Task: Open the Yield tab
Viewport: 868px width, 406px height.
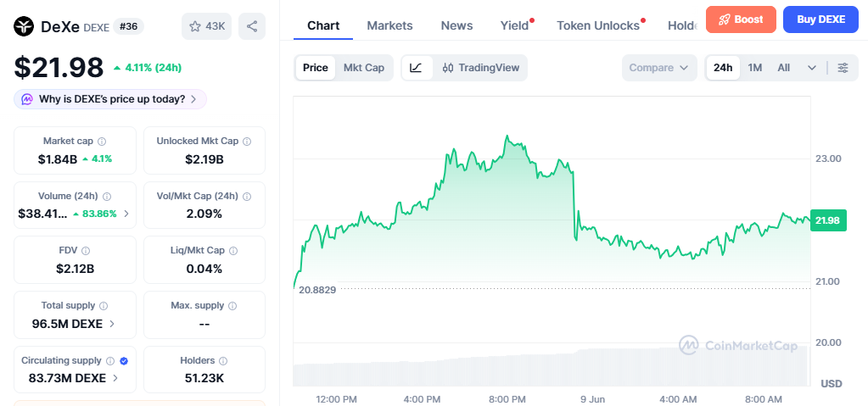Action: click(x=514, y=25)
